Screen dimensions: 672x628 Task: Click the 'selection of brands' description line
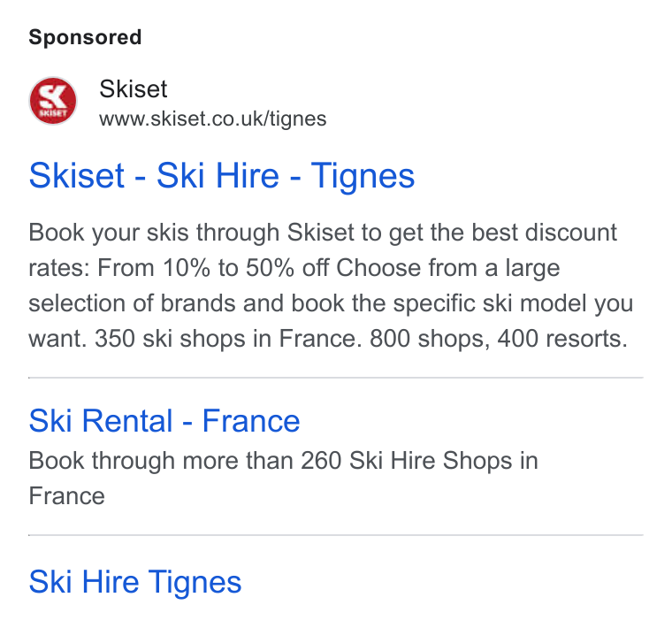pyautogui.click(x=331, y=304)
